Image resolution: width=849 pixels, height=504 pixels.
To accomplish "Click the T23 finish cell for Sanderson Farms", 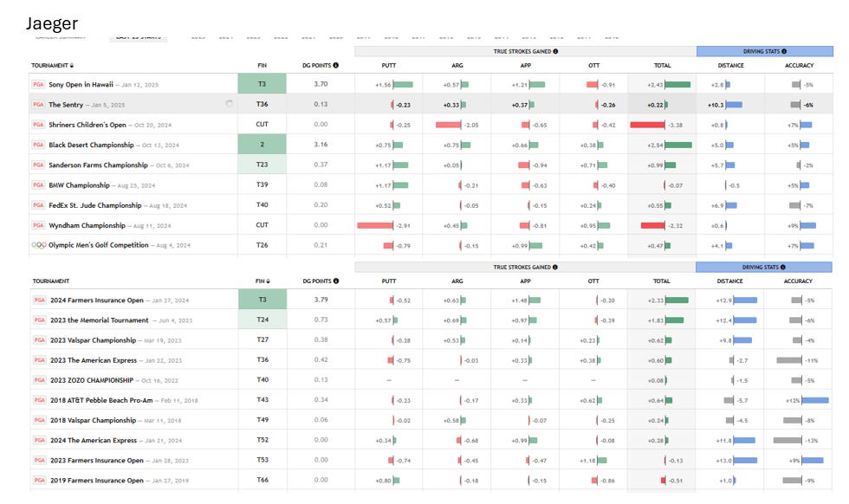I will (262, 165).
